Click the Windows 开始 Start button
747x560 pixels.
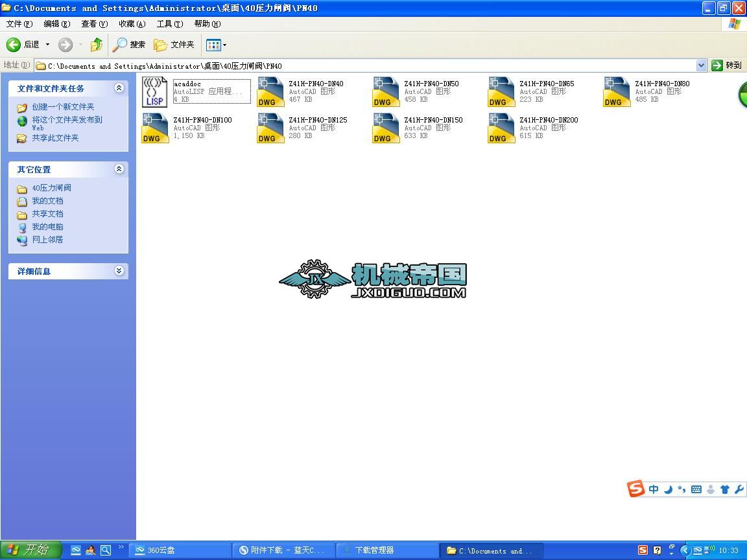pos(31,550)
